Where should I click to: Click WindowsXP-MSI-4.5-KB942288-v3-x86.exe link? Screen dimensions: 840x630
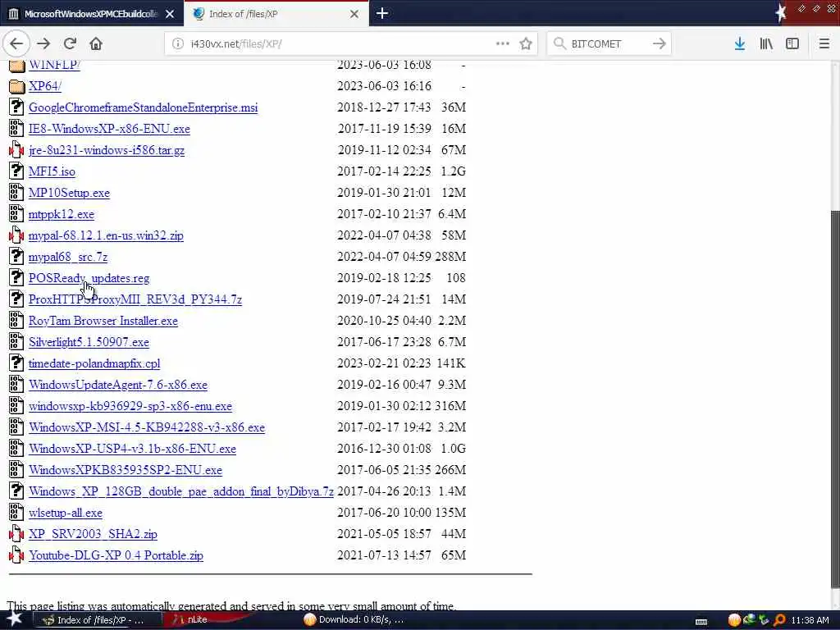(147, 427)
